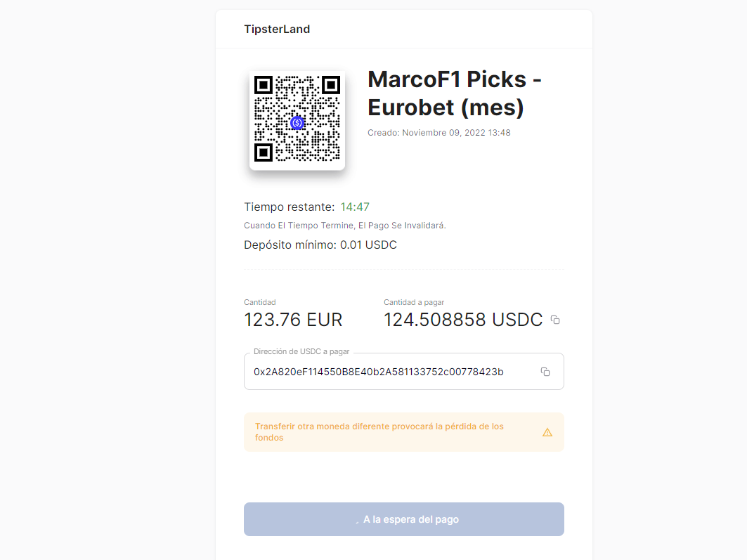Click the 'Tiempo restante' label
The width and height of the screenshot is (747, 560).
[x=290, y=207]
